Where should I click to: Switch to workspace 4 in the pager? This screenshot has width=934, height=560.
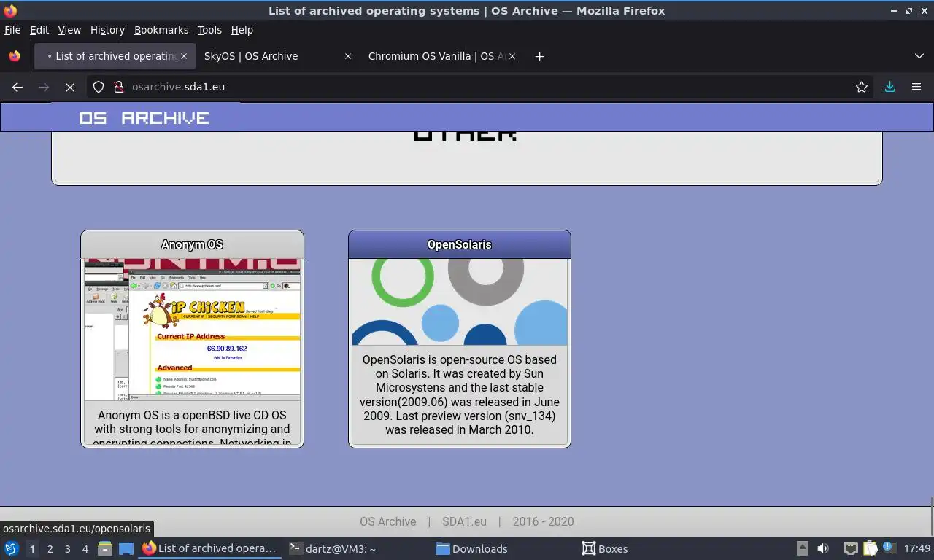point(85,548)
